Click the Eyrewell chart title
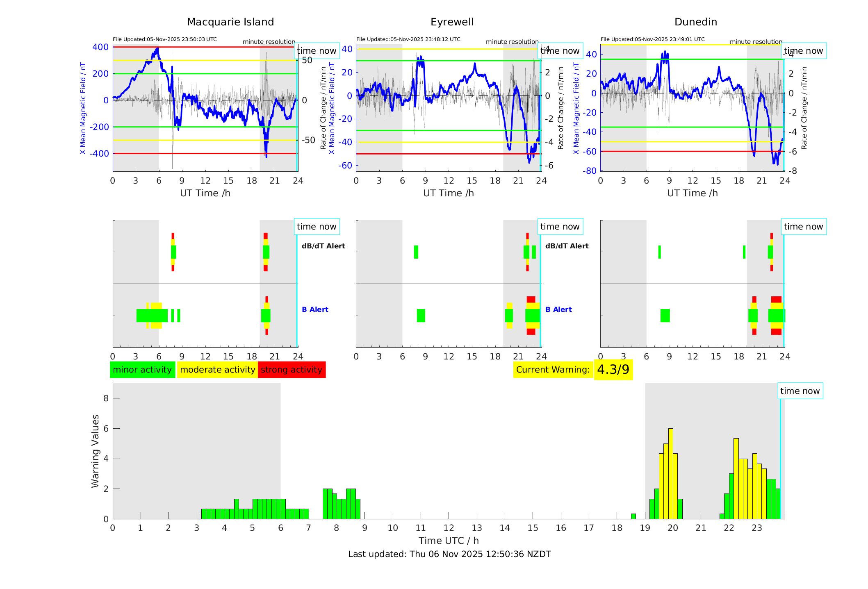The width and height of the screenshot is (868, 589). pos(452,22)
